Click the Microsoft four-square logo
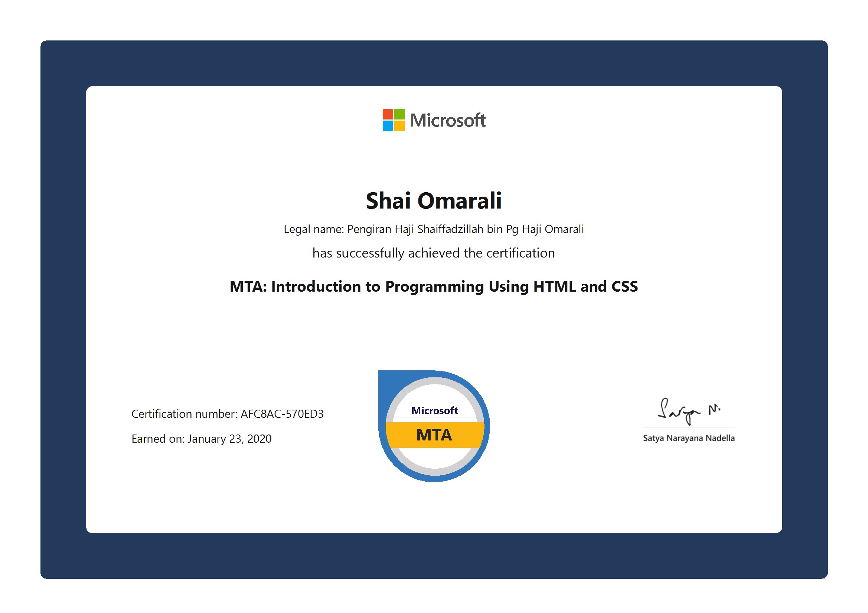Viewport: 868px width, 613px height. tap(393, 119)
